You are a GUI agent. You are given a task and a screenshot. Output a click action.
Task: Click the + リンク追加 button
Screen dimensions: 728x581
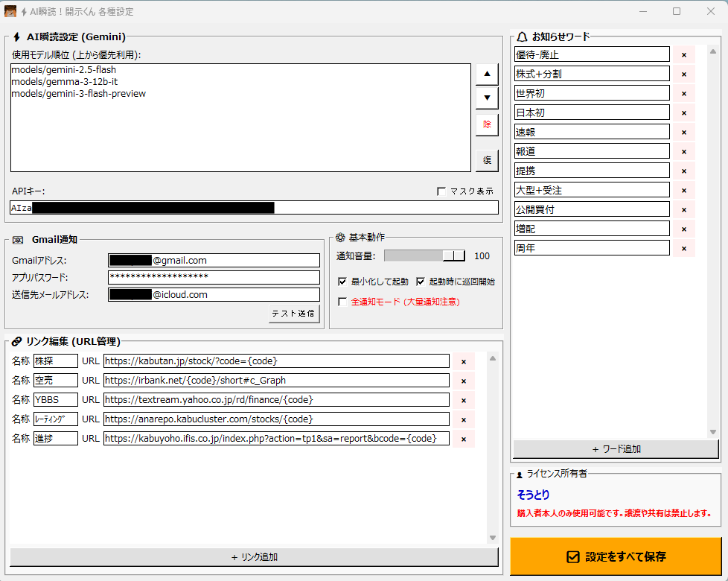click(254, 557)
